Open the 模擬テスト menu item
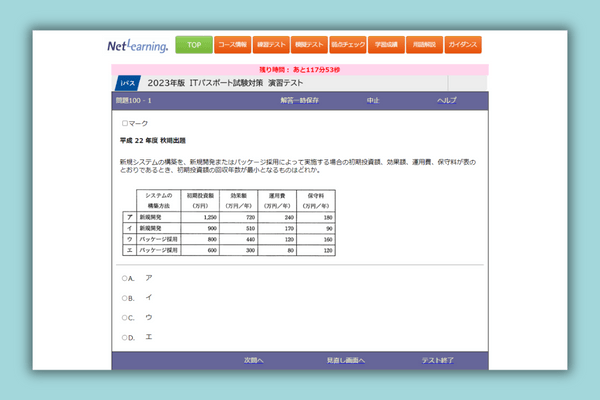This screenshot has height=400, width=600. click(x=309, y=45)
